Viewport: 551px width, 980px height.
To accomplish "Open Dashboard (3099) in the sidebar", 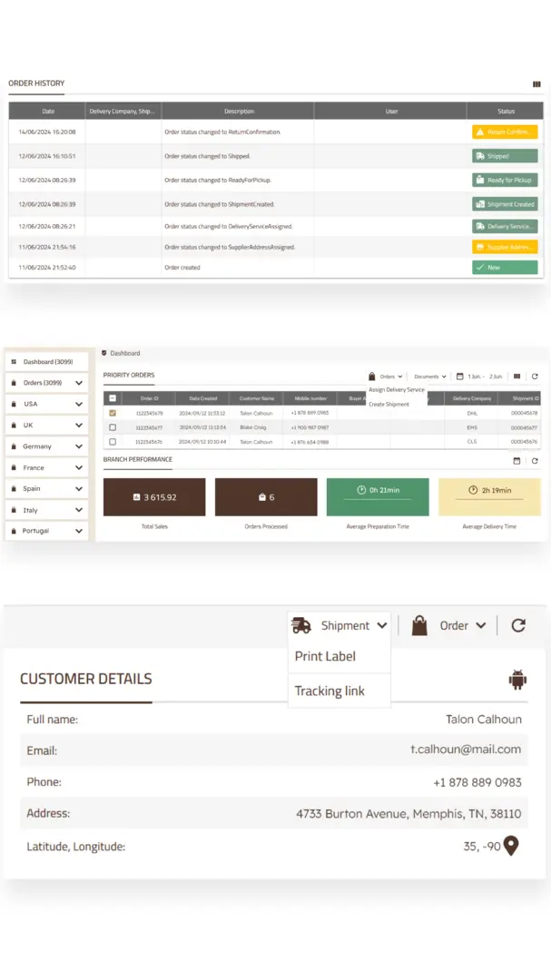I will 47,362.
